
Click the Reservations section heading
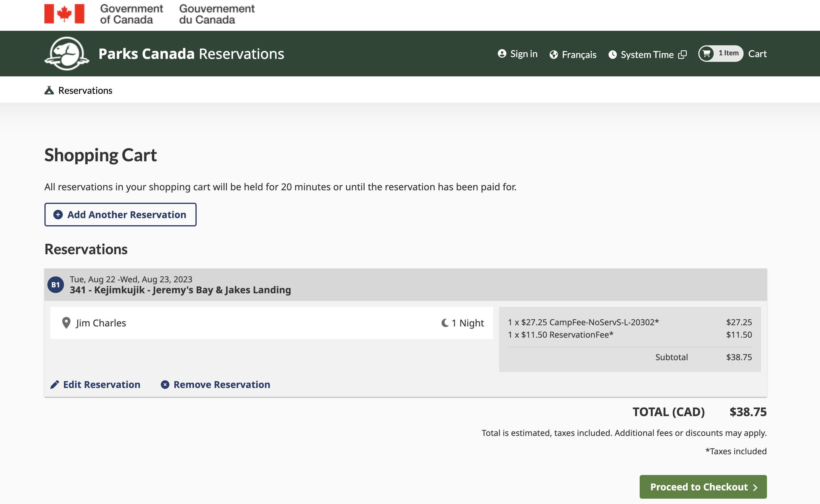[x=86, y=249]
